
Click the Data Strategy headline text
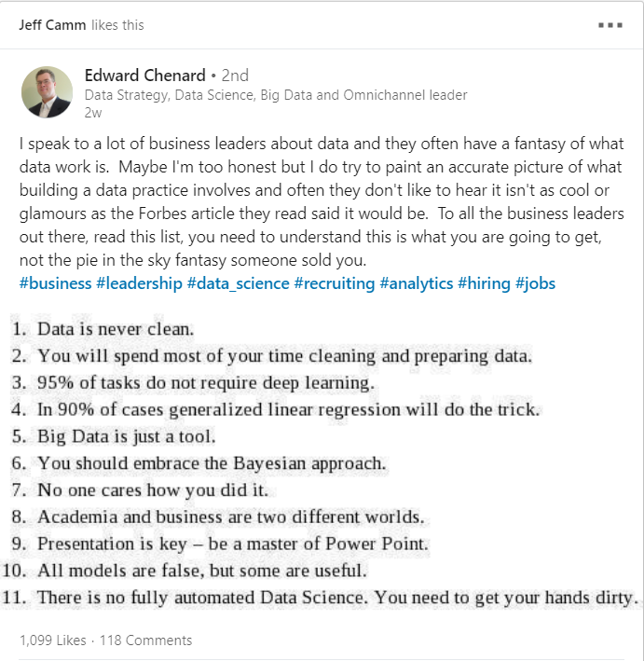pyautogui.click(x=276, y=95)
